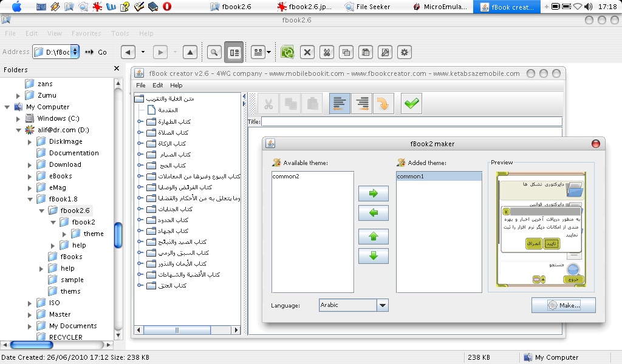Toggle the Folders pane toolbar icon
Viewport: 622px width, 364px height.
(x=234, y=52)
